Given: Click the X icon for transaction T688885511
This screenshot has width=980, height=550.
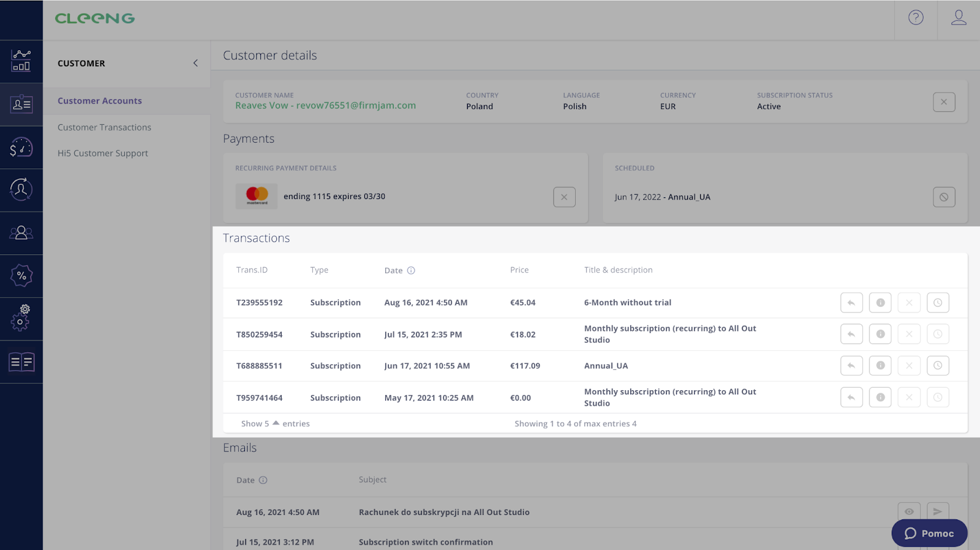Looking at the screenshot, I should [x=909, y=366].
